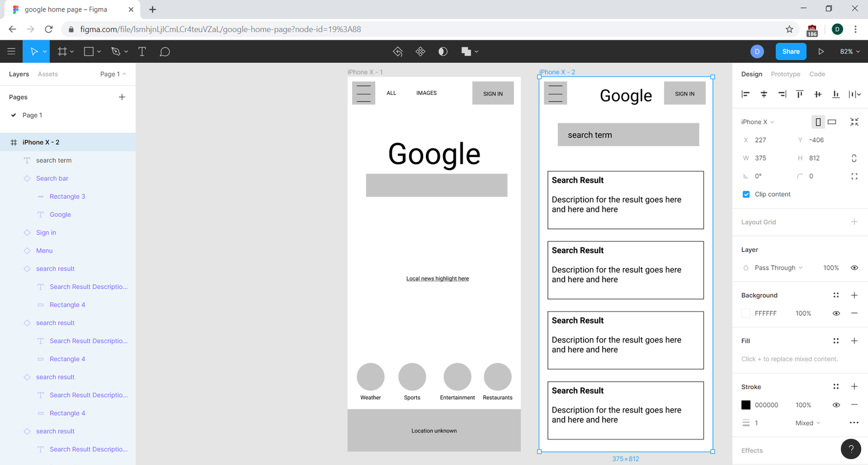
Task: Toggle Background fill visibility eye
Action: [x=836, y=313]
